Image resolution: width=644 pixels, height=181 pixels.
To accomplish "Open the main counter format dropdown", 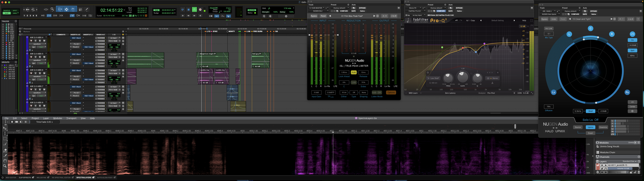I will coord(124,10).
